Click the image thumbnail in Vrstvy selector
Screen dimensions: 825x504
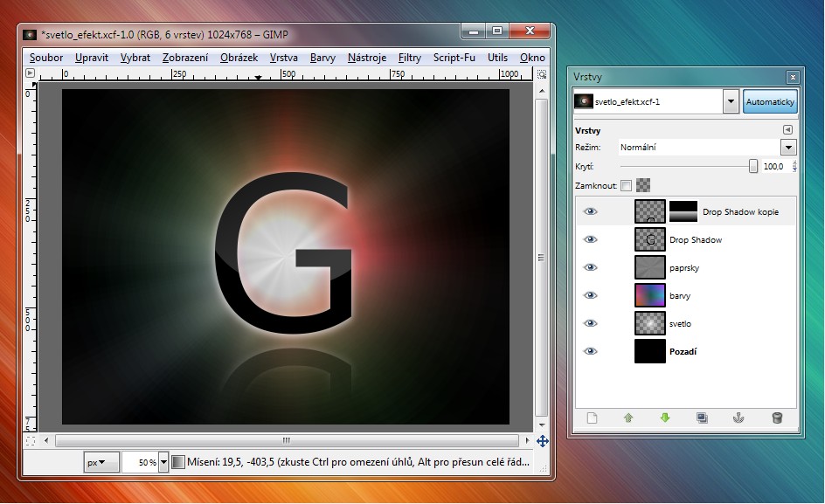pyautogui.click(x=584, y=101)
